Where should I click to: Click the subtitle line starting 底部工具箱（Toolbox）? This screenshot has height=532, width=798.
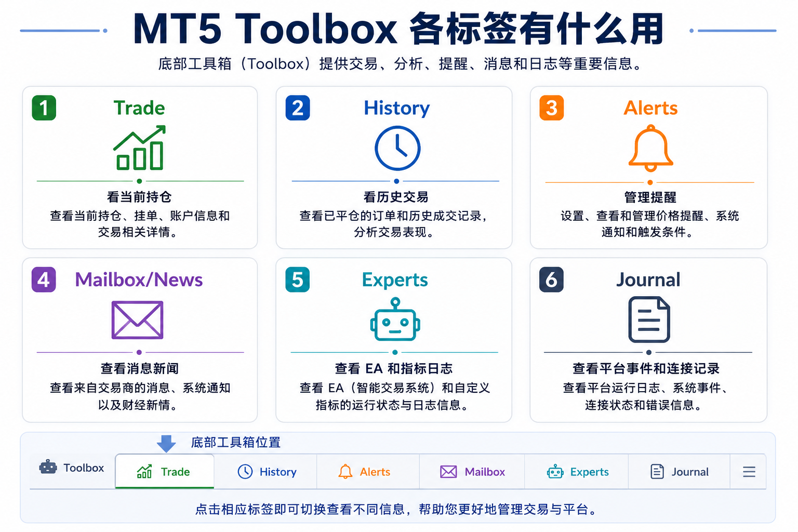click(x=400, y=64)
